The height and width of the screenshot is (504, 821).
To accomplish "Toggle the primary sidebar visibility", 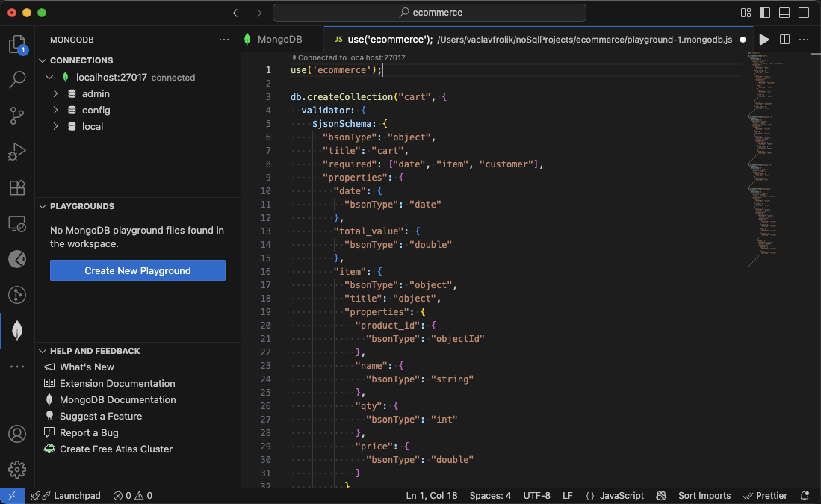I will pyautogui.click(x=763, y=13).
